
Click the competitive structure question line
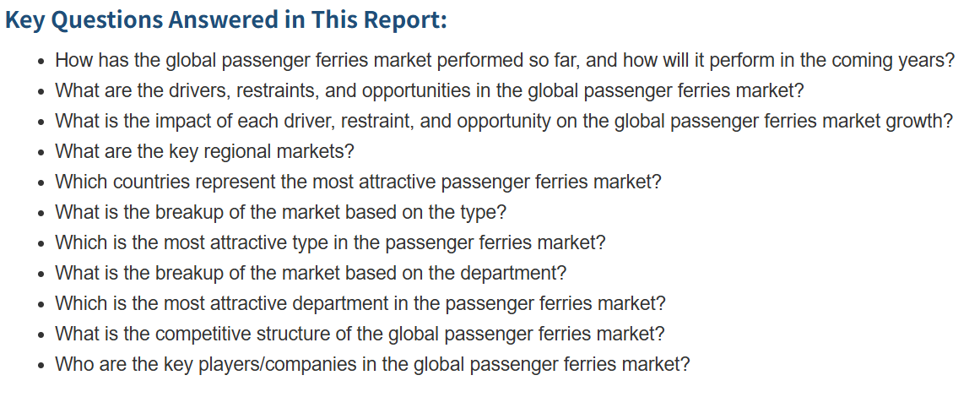coord(360,334)
